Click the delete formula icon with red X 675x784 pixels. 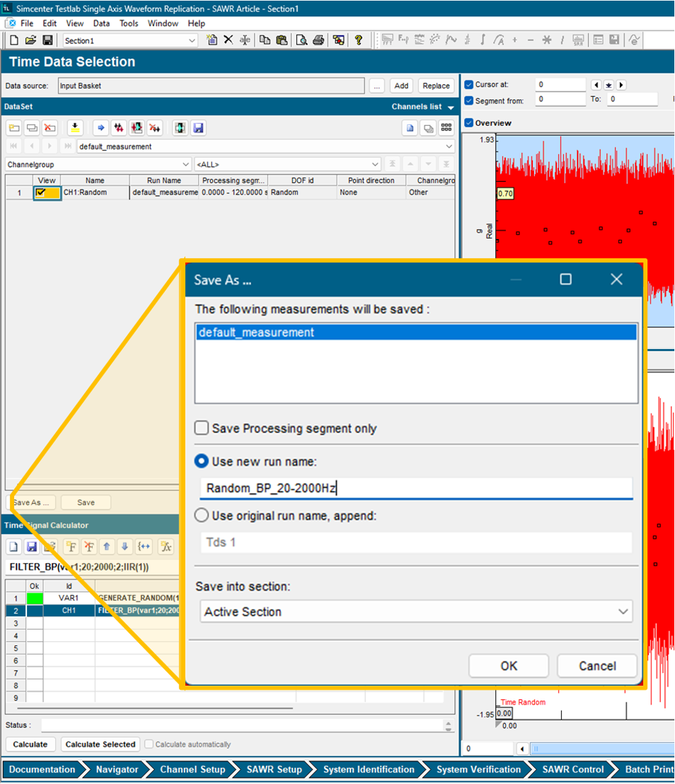click(88, 546)
